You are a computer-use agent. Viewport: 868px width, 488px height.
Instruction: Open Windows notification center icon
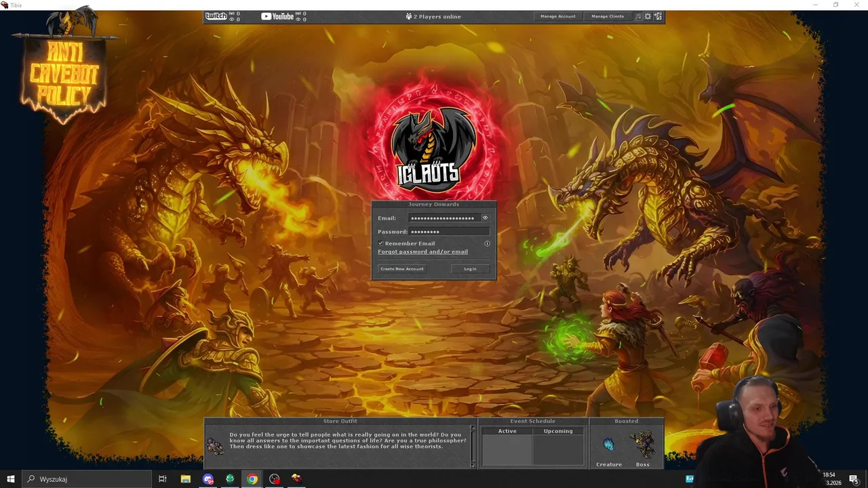pos(854,480)
